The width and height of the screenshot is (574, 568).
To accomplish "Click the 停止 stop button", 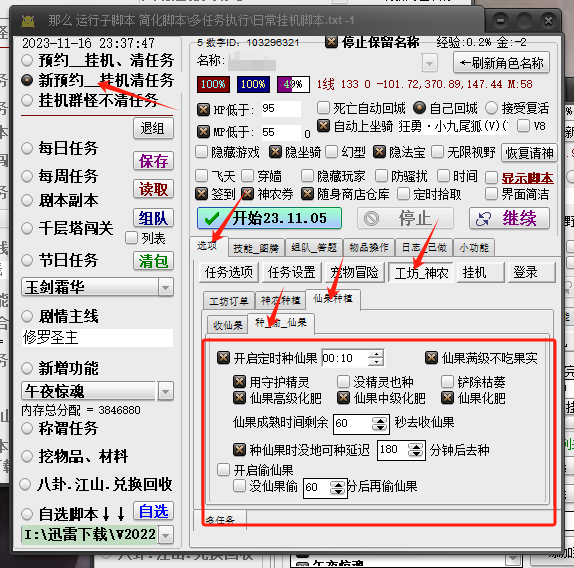I will [405, 218].
